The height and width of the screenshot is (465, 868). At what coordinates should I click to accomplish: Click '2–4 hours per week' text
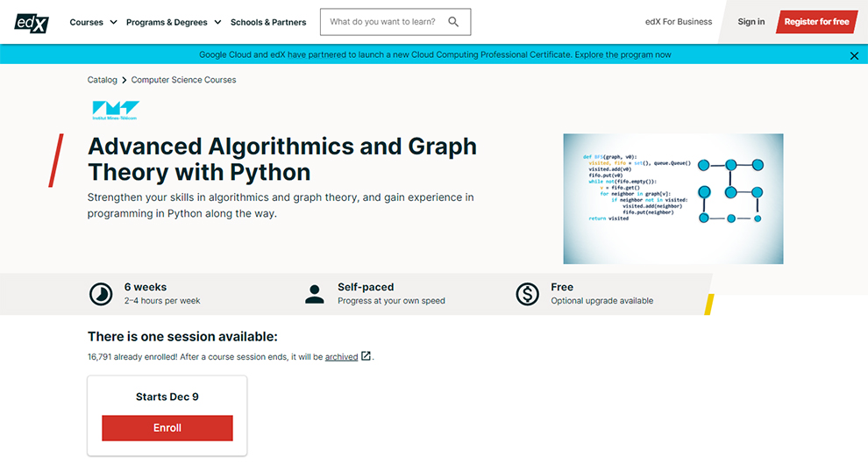click(x=162, y=301)
